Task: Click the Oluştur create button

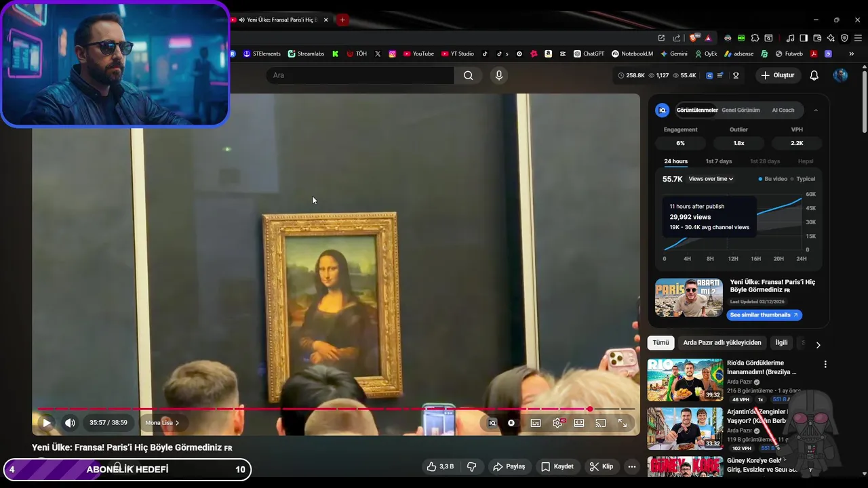Action: pos(777,75)
